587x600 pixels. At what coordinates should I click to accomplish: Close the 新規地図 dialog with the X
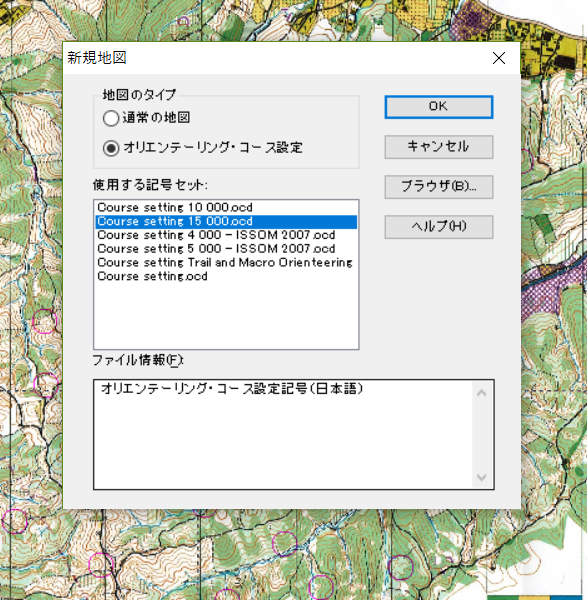pos(499,58)
